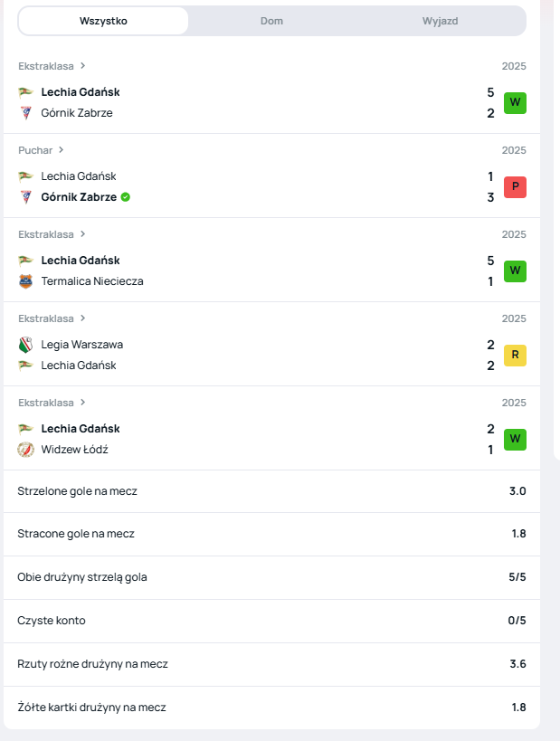560x741 pixels.
Task: Open Widzew Łódź team link
Action: pyautogui.click(x=75, y=450)
